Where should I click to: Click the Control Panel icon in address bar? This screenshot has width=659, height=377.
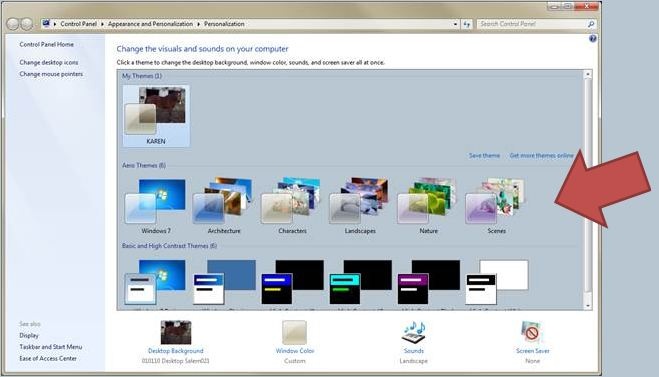(x=46, y=24)
